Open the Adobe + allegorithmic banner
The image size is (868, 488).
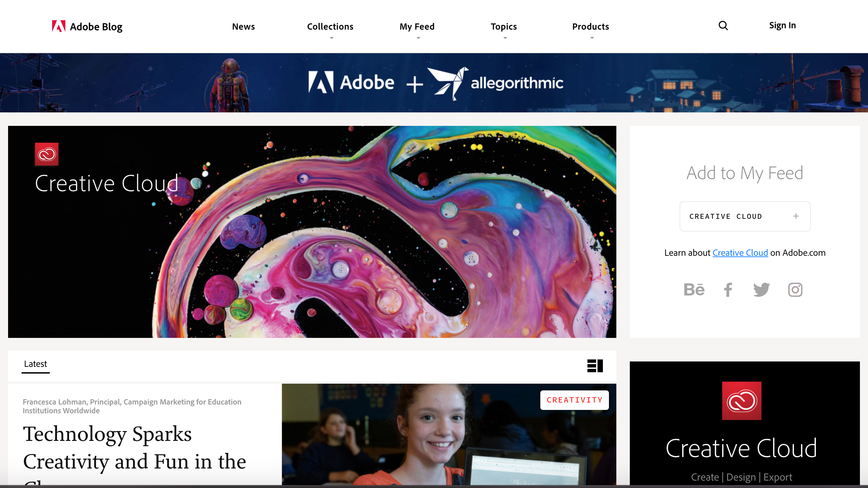[434, 83]
